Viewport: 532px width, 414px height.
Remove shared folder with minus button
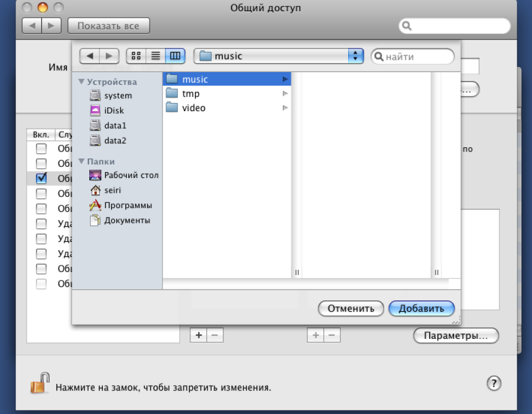tap(215, 335)
